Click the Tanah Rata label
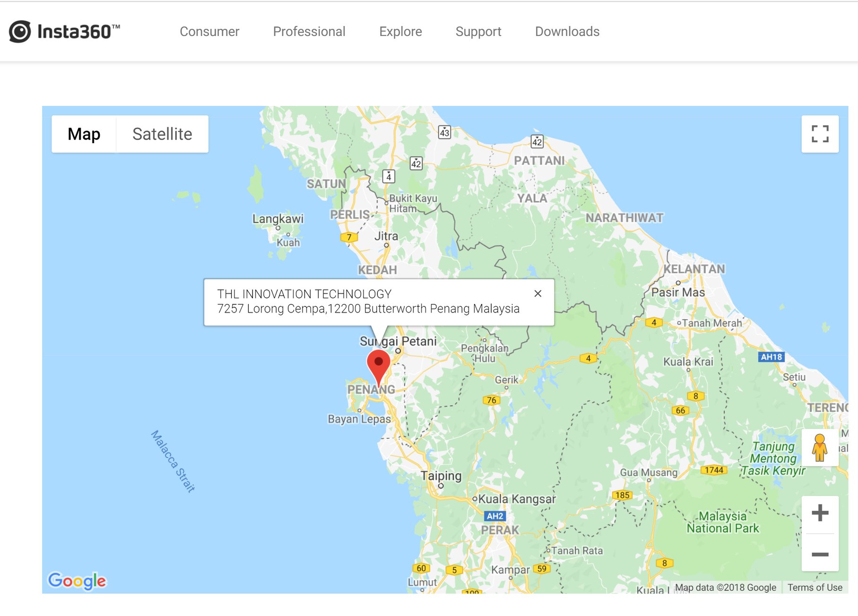Viewport: 858px width, 616px height. click(577, 551)
